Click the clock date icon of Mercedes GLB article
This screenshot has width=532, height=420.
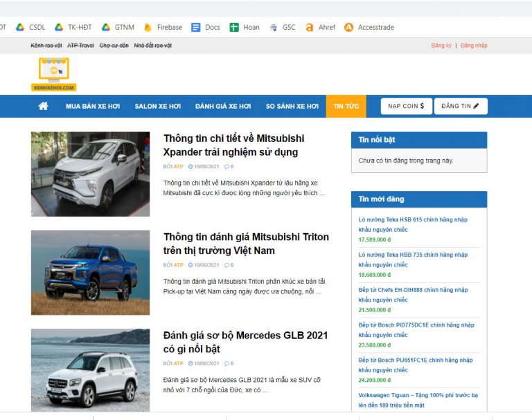point(190,363)
